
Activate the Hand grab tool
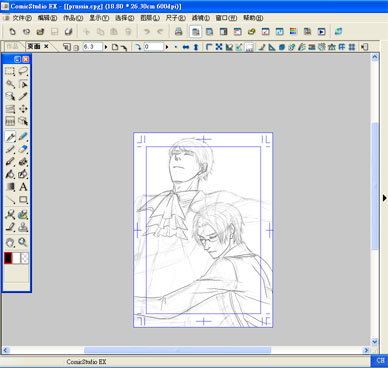click(x=10, y=242)
